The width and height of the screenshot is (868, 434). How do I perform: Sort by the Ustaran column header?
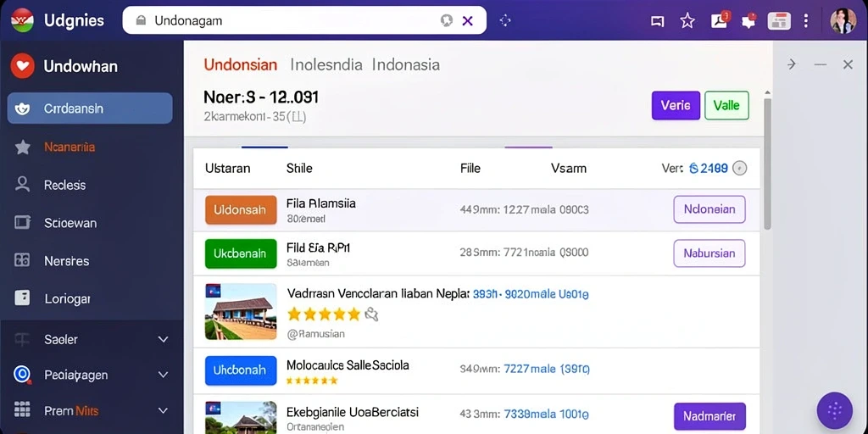(227, 169)
